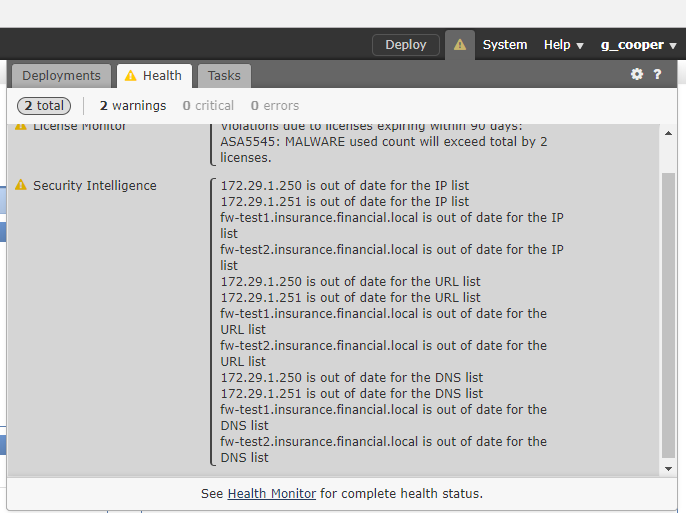The height and width of the screenshot is (513, 686).
Task: Click the Security Intelligence warning triangle icon
Action: pos(21,185)
